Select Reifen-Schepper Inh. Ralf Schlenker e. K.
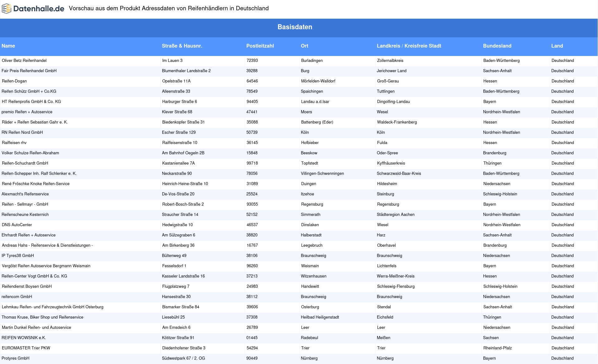The width and height of the screenshot is (598, 364). [x=39, y=173]
